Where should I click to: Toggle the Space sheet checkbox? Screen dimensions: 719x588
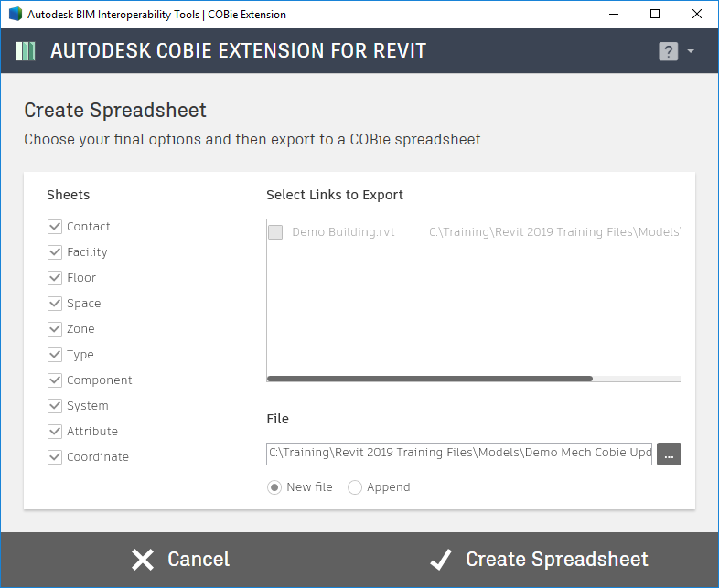click(x=55, y=304)
